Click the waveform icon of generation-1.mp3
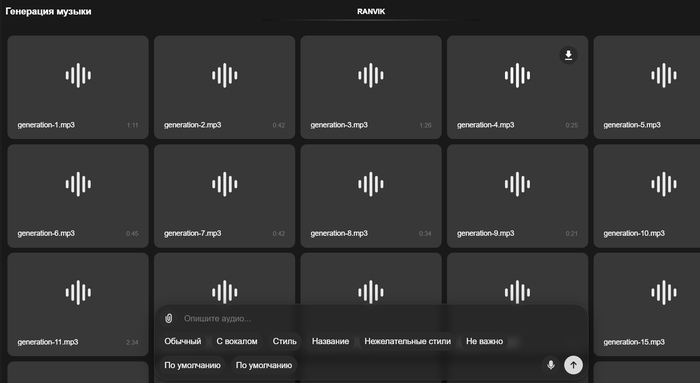The width and height of the screenshot is (700, 383). (78, 75)
